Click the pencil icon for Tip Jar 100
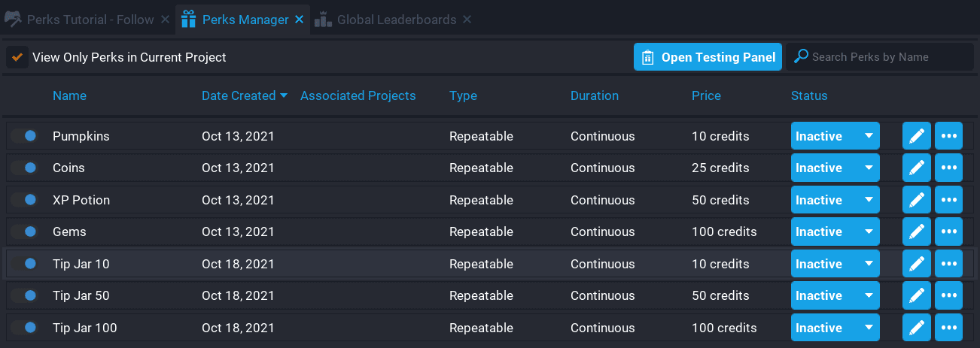 click(x=916, y=328)
